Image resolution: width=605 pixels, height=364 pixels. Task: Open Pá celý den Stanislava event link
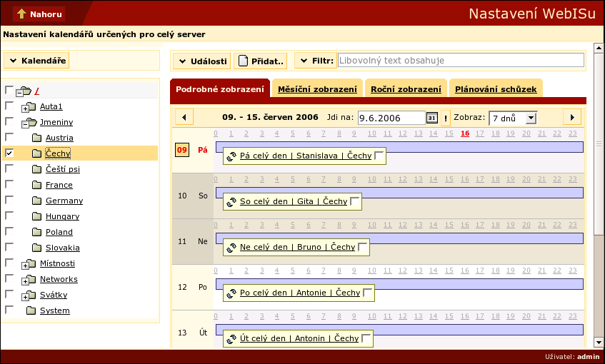[306, 156]
